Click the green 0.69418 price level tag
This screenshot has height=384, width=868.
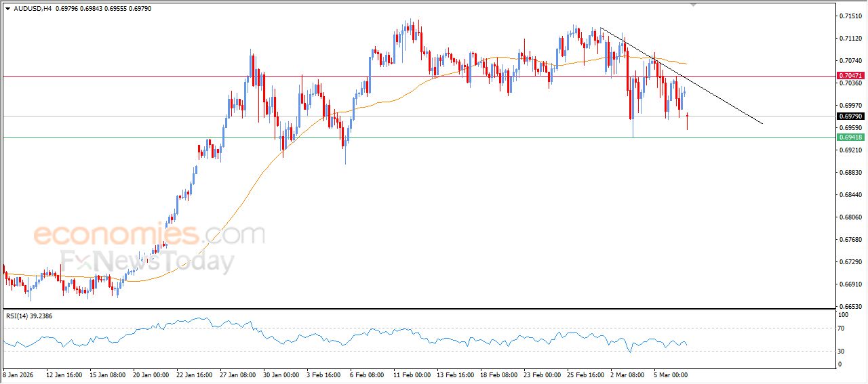pyautogui.click(x=850, y=137)
